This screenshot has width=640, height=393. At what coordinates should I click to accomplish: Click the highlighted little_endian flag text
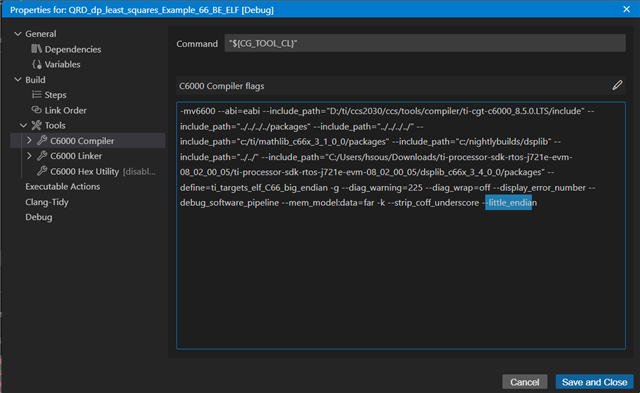click(x=509, y=203)
